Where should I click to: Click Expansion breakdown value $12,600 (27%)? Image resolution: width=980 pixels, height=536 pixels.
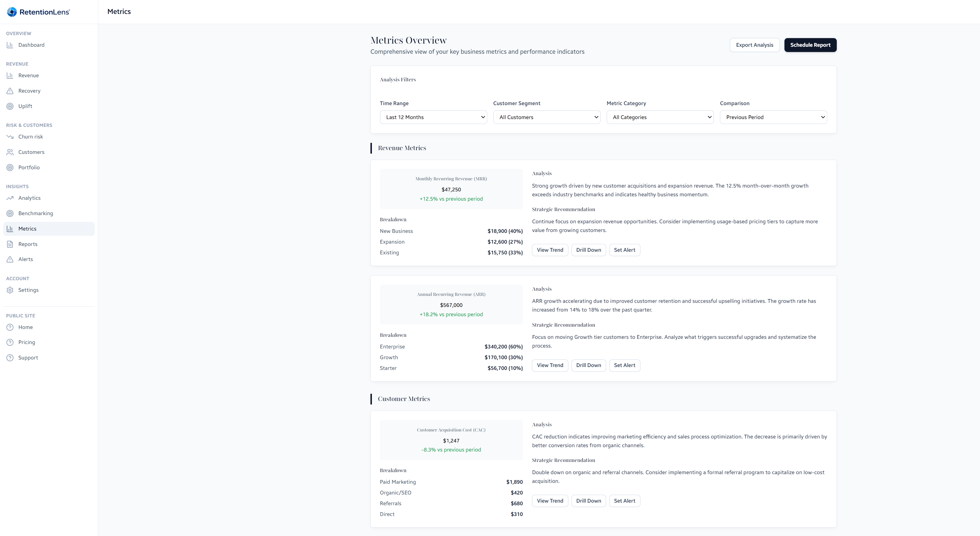(x=505, y=242)
